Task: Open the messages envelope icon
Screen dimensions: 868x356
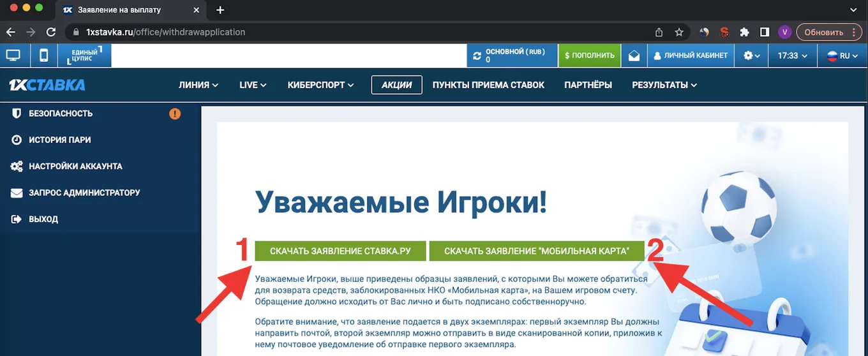Action: (x=634, y=56)
